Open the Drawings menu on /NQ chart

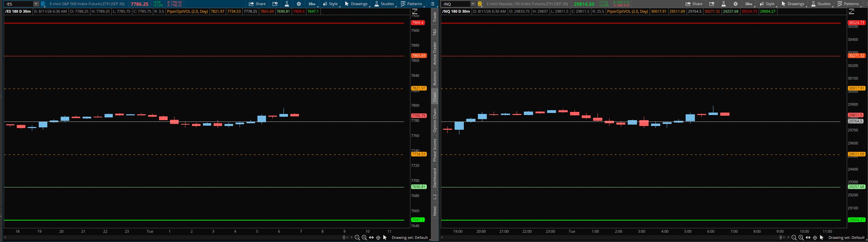[x=793, y=4]
